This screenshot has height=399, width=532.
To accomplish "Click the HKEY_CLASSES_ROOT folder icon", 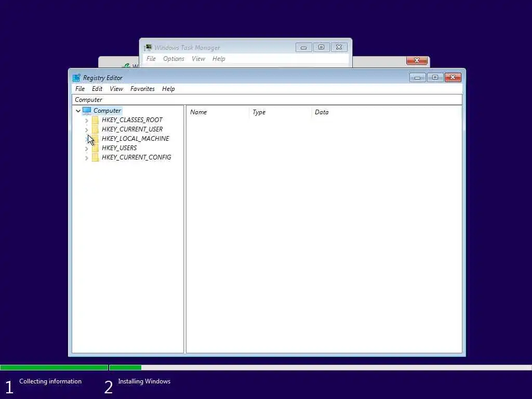I will point(96,120).
